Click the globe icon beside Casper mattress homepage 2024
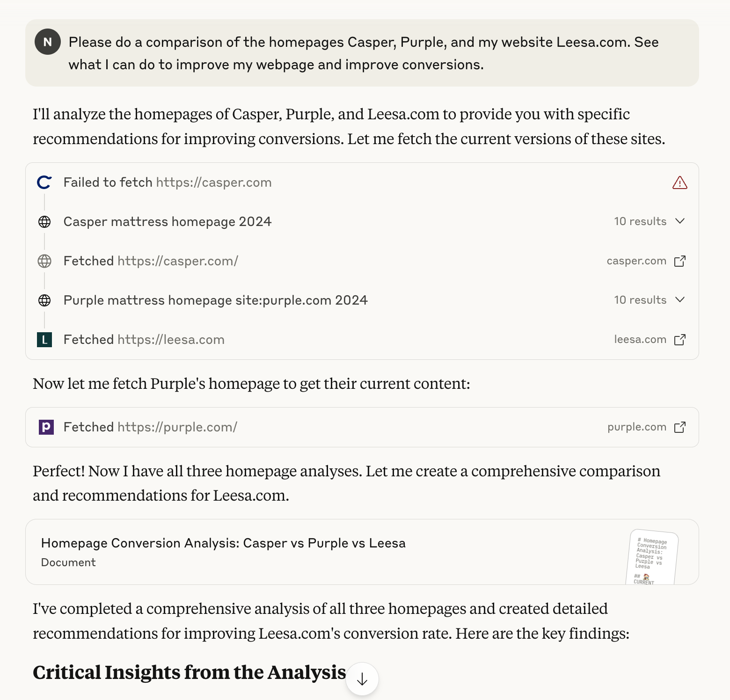Viewport: 730px width, 700px height. point(44,221)
